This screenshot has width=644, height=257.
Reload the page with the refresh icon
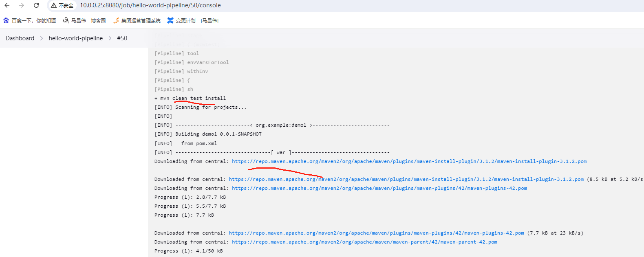coord(36,5)
